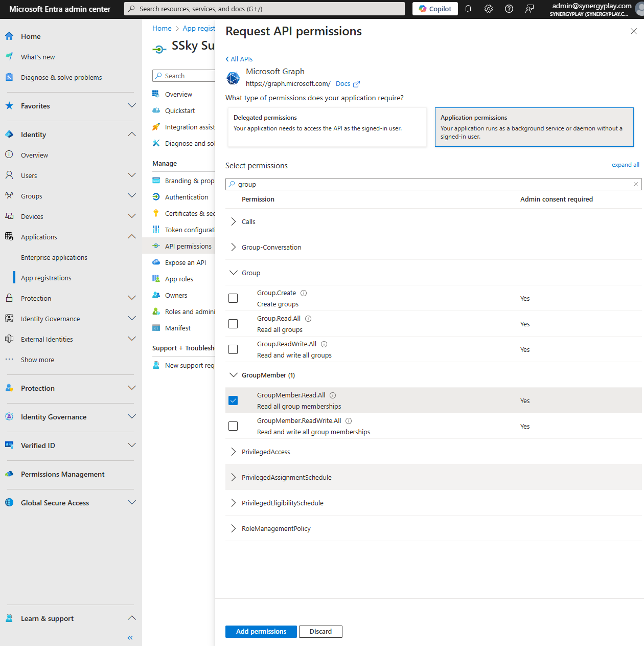The height and width of the screenshot is (646, 644).
Task: Expand the Group-Conversation permission group
Action: pyautogui.click(x=233, y=247)
